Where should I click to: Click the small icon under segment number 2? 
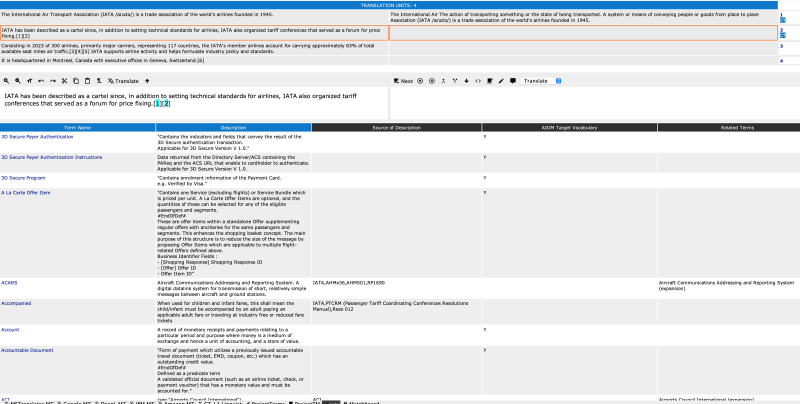pos(783,36)
